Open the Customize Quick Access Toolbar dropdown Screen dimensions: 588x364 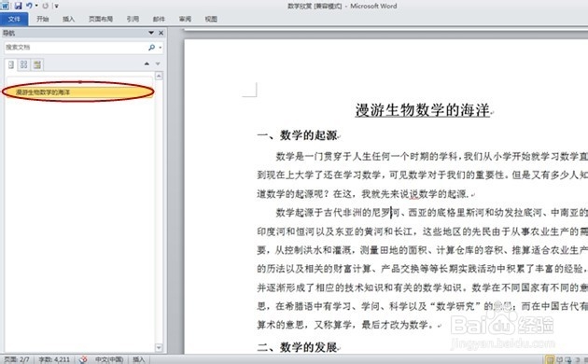(x=56, y=6)
